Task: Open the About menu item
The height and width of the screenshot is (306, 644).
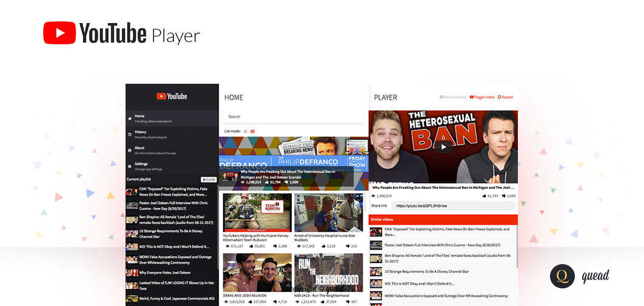Action: pyautogui.click(x=172, y=150)
